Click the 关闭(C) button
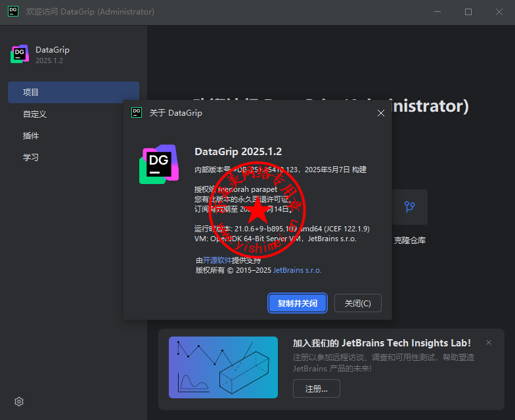 357,303
